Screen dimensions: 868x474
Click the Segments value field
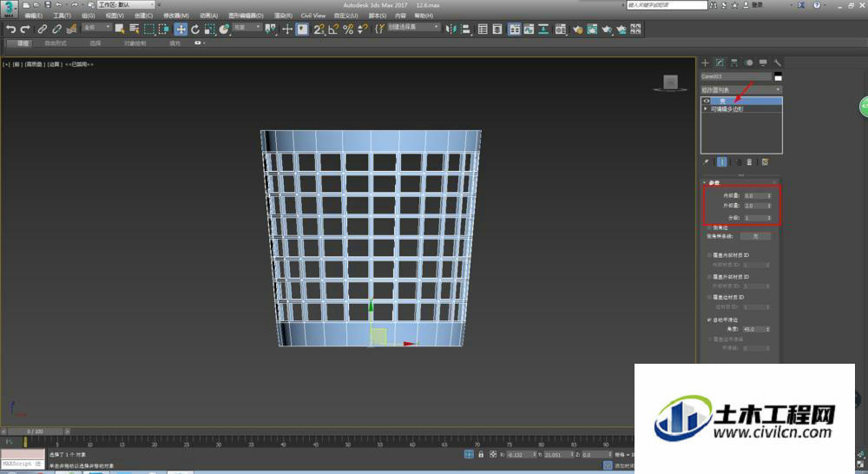pyautogui.click(x=754, y=218)
